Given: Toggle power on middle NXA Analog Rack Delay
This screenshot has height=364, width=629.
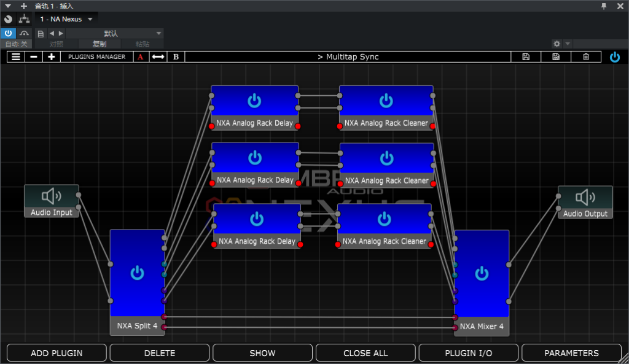Looking at the screenshot, I should click(255, 158).
